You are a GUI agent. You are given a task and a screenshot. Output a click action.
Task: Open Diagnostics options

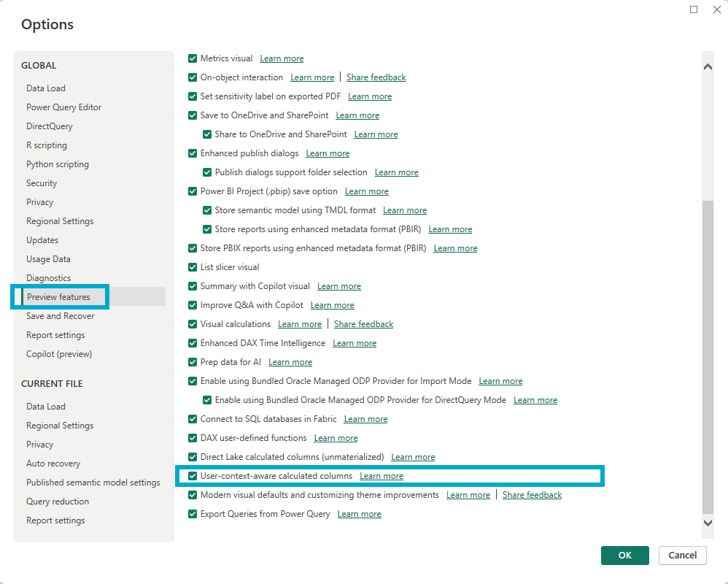coord(48,278)
